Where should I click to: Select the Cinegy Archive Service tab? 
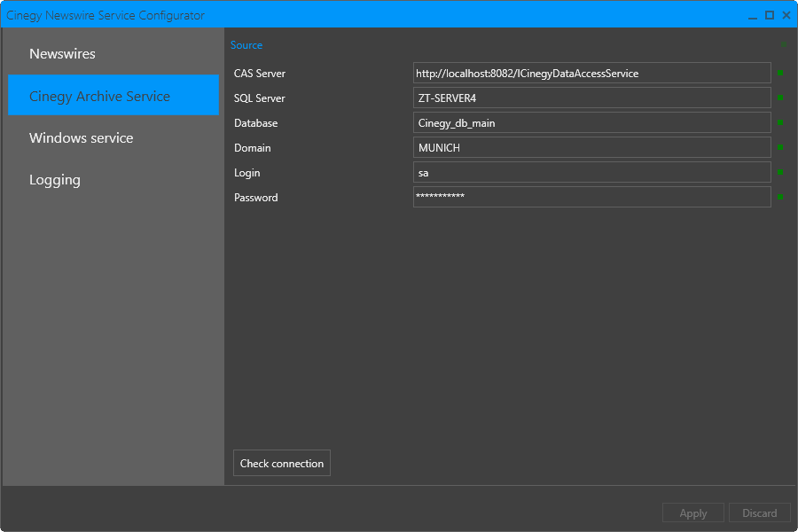[x=113, y=95]
